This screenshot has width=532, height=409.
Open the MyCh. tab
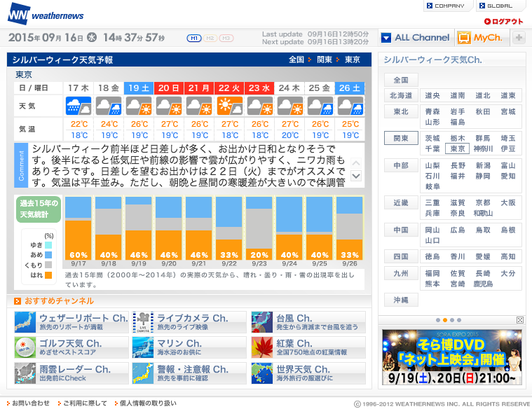pos(482,37)
